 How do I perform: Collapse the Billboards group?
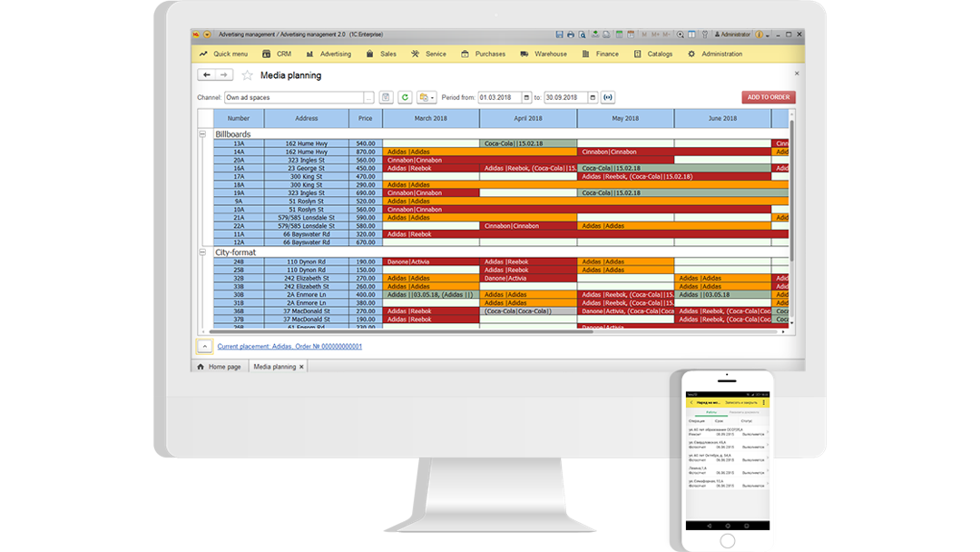tap(202, 134)
